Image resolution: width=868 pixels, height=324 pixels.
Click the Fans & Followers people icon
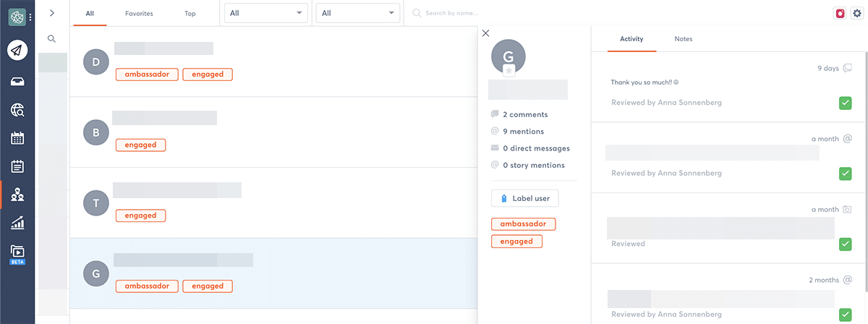(17, 195)
